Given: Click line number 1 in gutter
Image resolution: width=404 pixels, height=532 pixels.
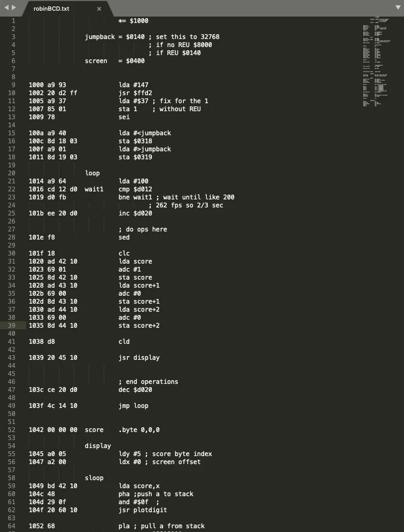Looking at the screenshot, I should click(13, 21).
